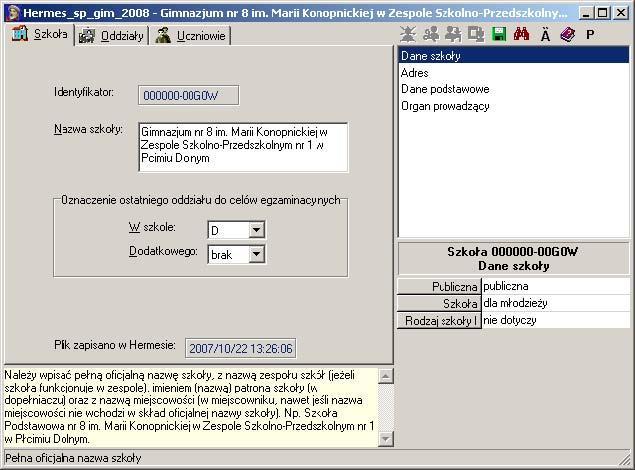Image resolution: width=635 pixels, height=470 pixels.
Task: Click the Ä special characters icon
Action: point(546,35)
